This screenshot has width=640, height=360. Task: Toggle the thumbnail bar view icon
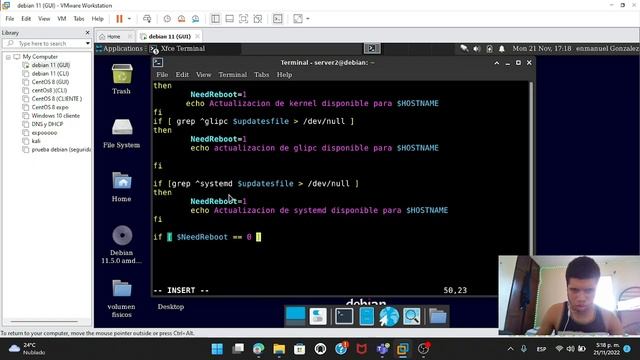click(x=229, y=19)
